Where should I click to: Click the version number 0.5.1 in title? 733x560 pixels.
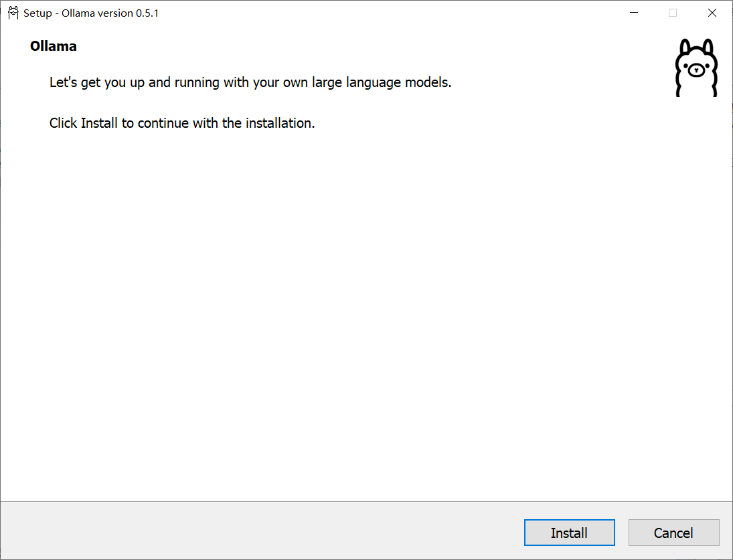(x=147, y=13)
